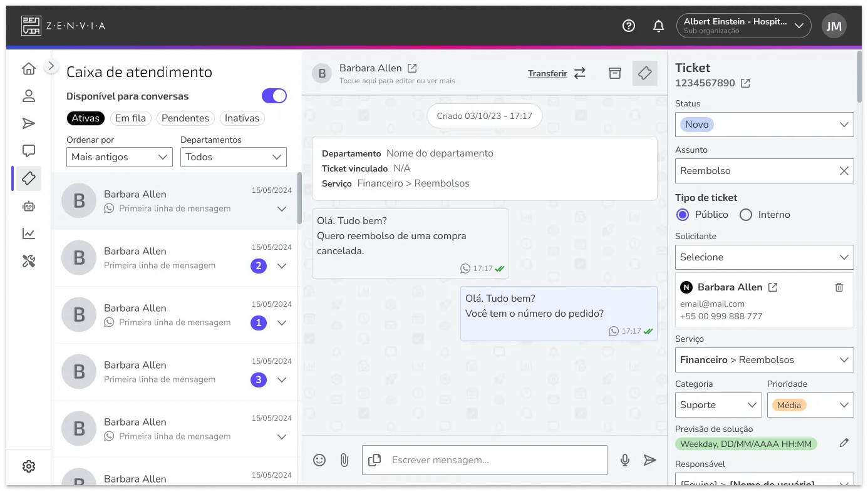Toggle Disponível para conversas switch

click(274, 95)
